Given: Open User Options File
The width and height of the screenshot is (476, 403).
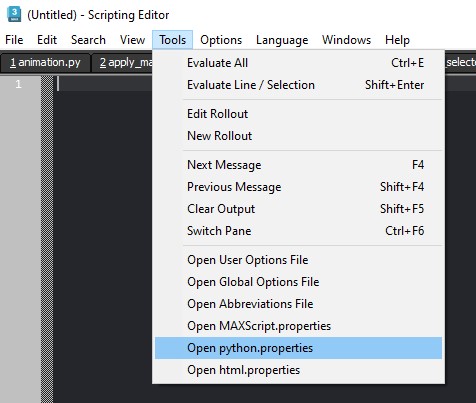Looking at the screenshot, I should [x=298, y=260].
